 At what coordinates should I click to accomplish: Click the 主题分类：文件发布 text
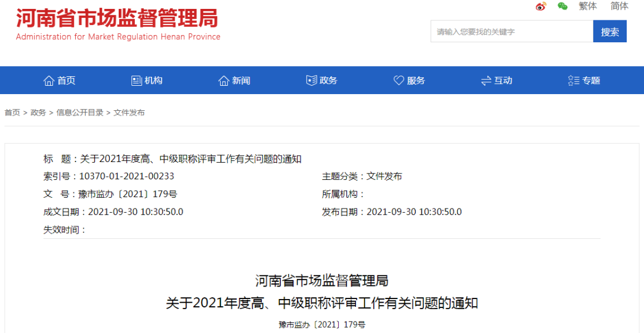point(362,176)
